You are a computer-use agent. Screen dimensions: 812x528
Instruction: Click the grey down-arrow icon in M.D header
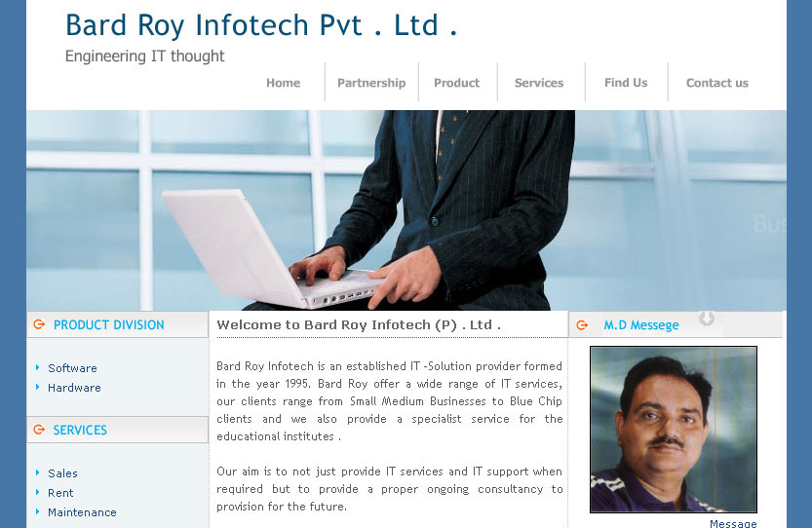click(x=707, y=319)
